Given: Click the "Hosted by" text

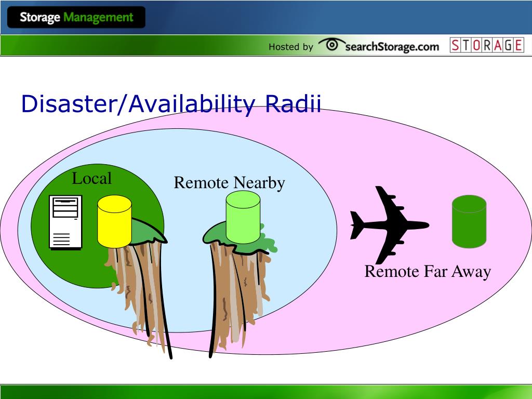Looking at the screenshot, I should [291, 47].
